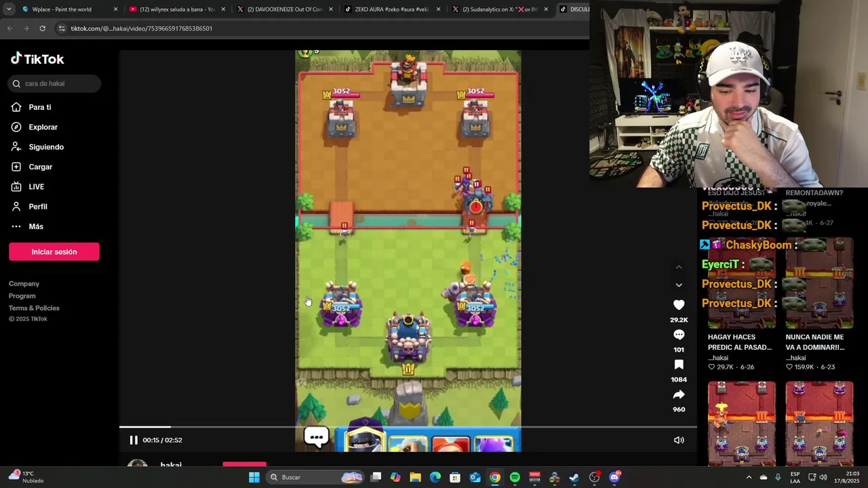Viewport: 868px width, 488px height.
Task: Open Copilot from the taskbar
Action: [395, 477]
